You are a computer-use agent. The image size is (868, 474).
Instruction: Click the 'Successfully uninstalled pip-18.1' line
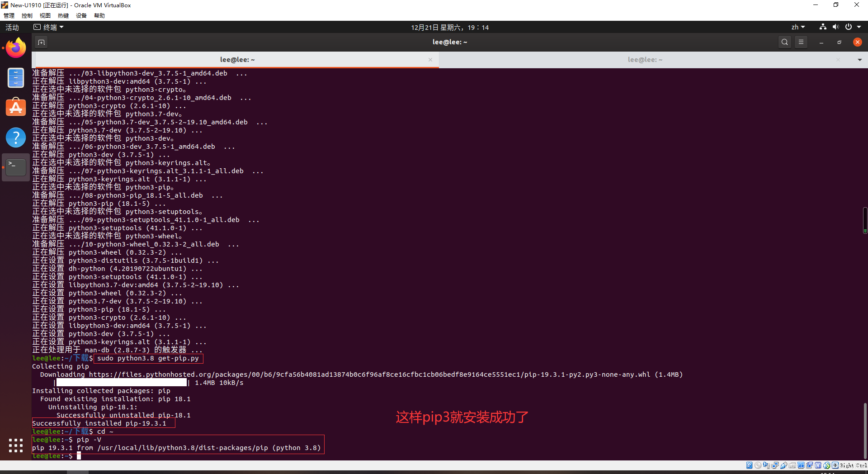pos(123,415)
